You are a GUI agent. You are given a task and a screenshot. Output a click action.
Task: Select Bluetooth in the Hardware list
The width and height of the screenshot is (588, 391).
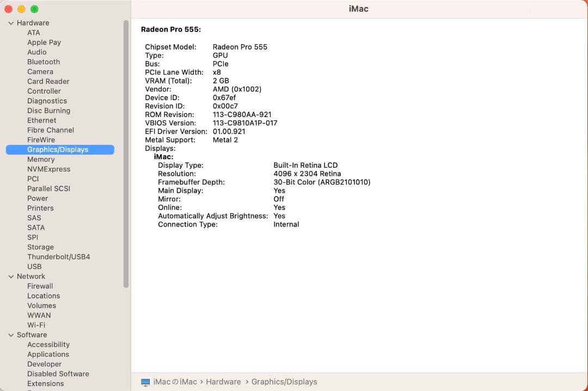pyautogui.click(x=44, y=62)
